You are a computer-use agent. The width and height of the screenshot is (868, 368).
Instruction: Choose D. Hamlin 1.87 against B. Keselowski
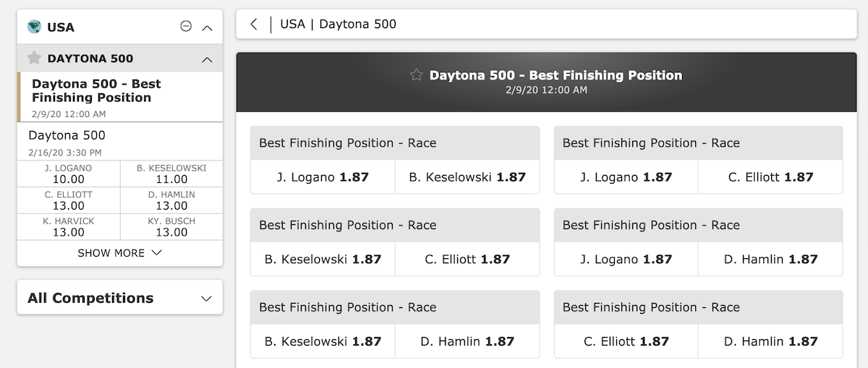[x=467, y=342]
